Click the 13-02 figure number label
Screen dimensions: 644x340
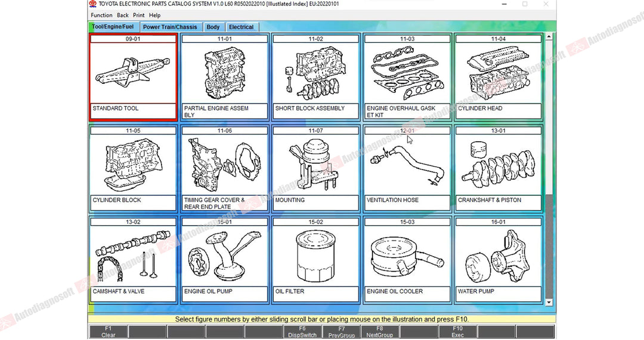pyautogui.click(x=133, y=222)
